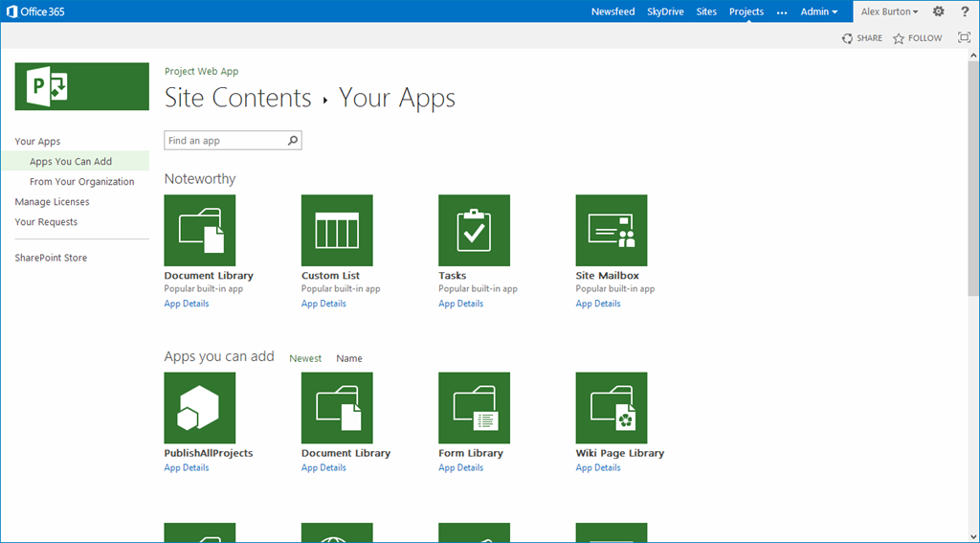The width and height of the screenshot is (980, 543).
Task: Open the ellipsis more-links menu
Action: pyautogui.click(x=782, y=11)
